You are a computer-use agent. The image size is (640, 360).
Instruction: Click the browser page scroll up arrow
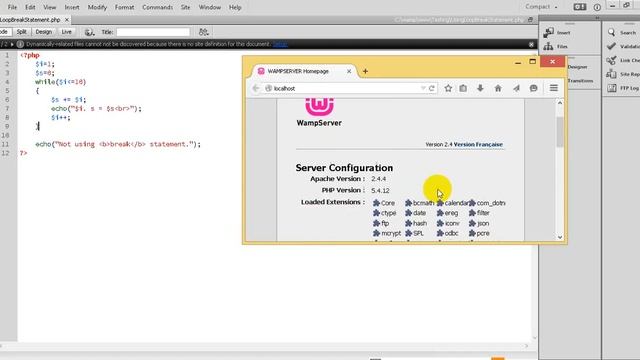click(x=560, y=103)
